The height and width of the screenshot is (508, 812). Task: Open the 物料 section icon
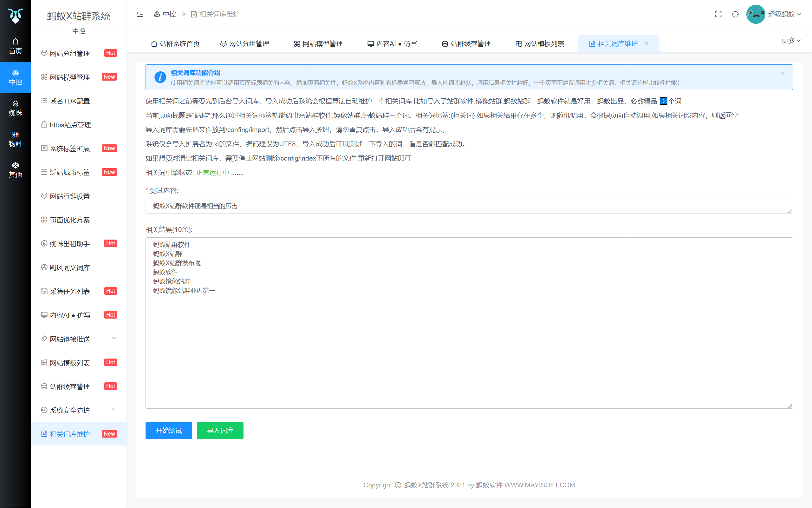coord(16,139)
